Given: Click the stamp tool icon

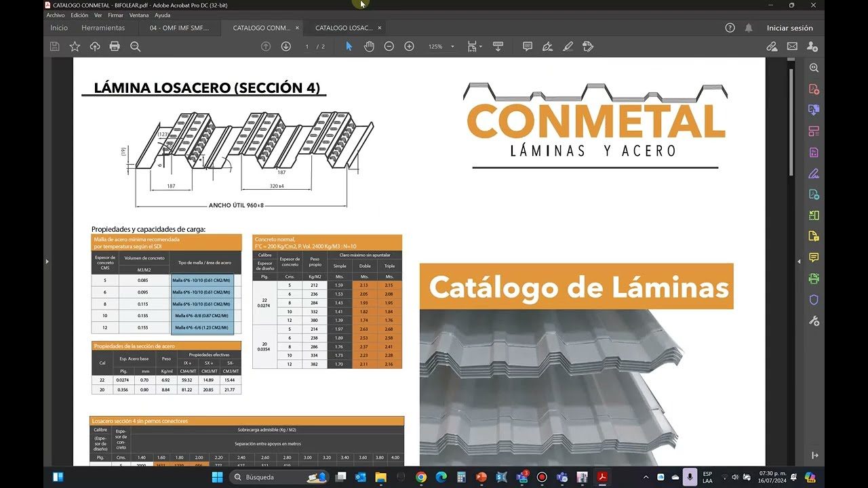Looking at the screenshot, I should 588,46.
